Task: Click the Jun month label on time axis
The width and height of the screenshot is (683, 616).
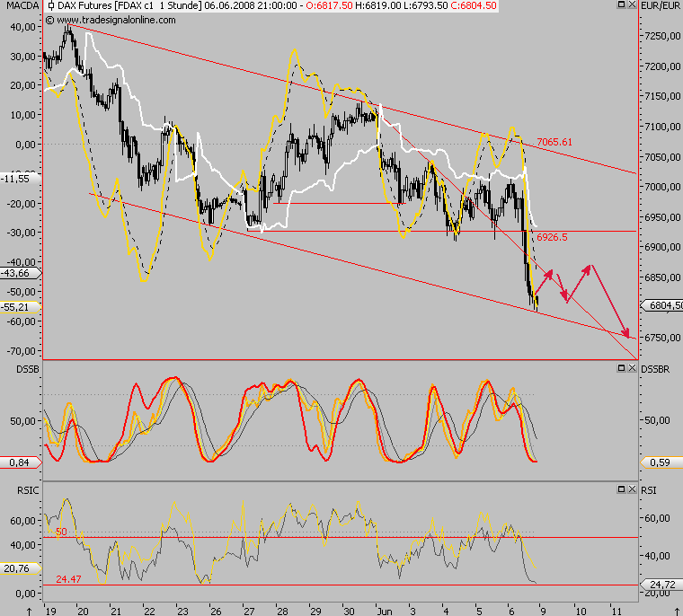Action: tap(385, 612)
